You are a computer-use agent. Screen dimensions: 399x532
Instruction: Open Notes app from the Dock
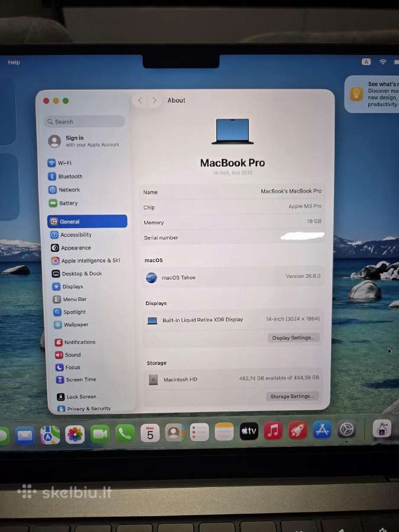point(224,432)
